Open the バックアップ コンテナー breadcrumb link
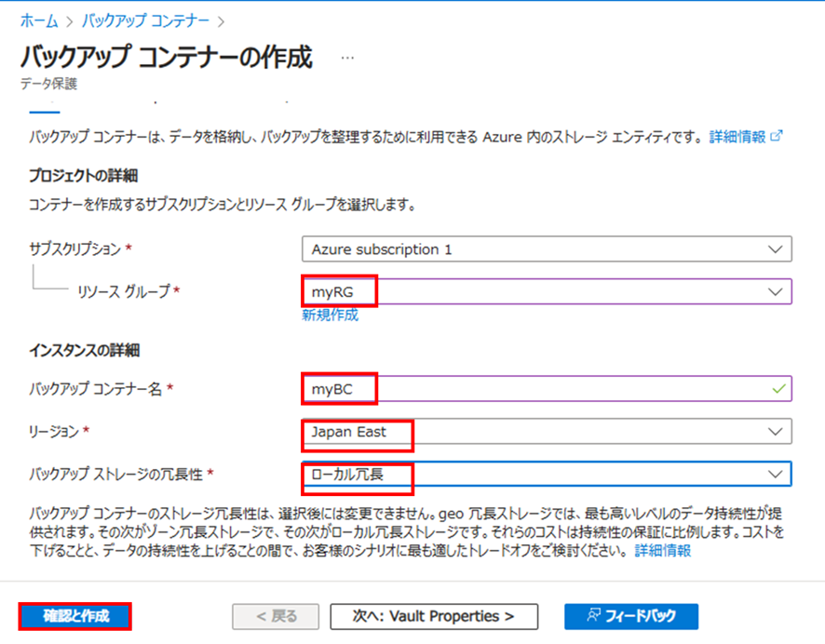Screen dimensions: 825x644 click(145, 21)
